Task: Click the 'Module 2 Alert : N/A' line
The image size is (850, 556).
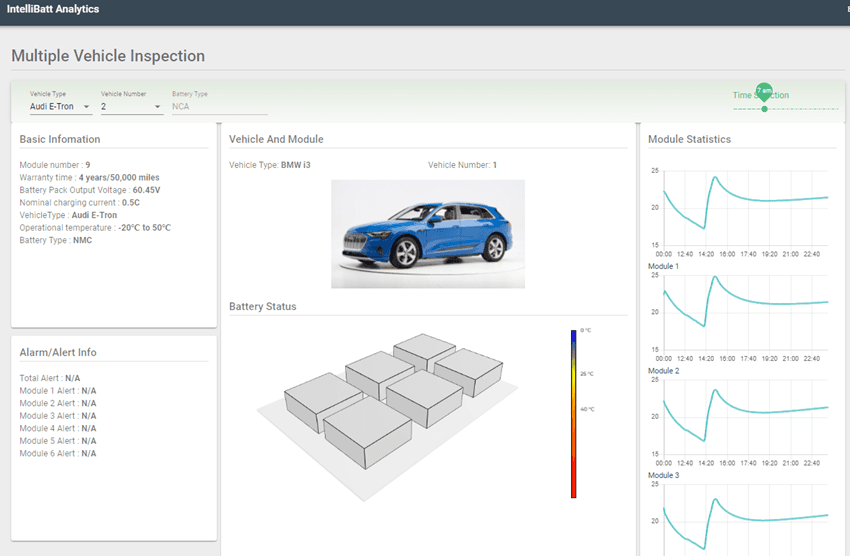Action: tap(58, 403)
